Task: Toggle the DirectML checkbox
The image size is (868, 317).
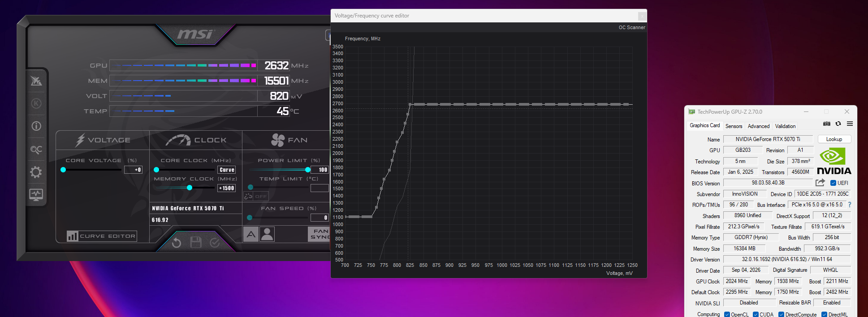Action: (824, 314)
